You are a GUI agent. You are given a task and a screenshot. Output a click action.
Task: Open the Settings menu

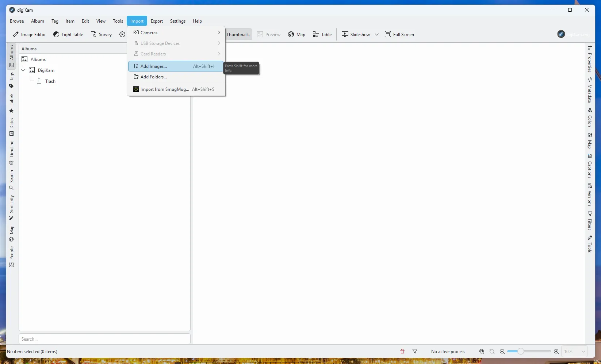tap(178, 21)
